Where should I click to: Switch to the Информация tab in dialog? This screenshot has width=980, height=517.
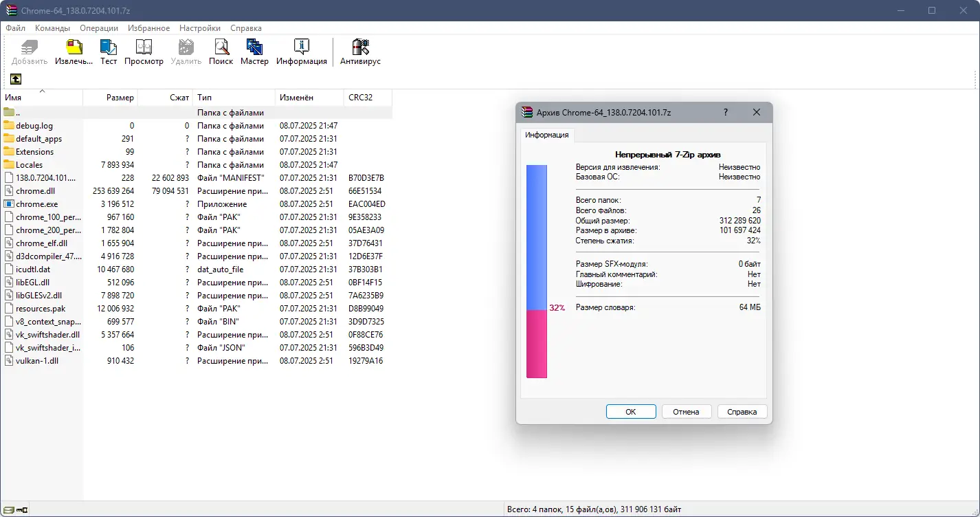547,135
